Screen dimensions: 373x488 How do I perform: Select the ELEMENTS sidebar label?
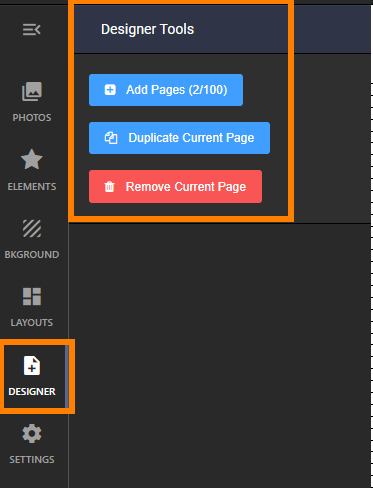(x=32, y=186)
